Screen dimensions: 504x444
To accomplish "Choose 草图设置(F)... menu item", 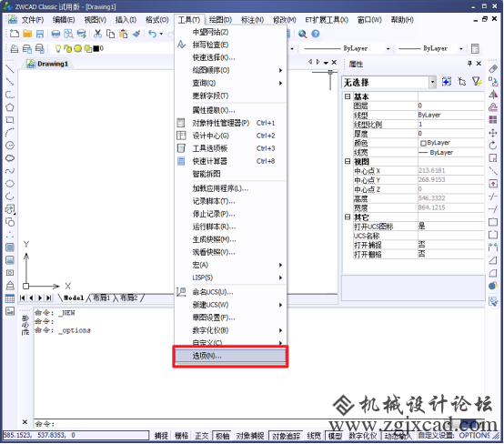I will [230, 318].
